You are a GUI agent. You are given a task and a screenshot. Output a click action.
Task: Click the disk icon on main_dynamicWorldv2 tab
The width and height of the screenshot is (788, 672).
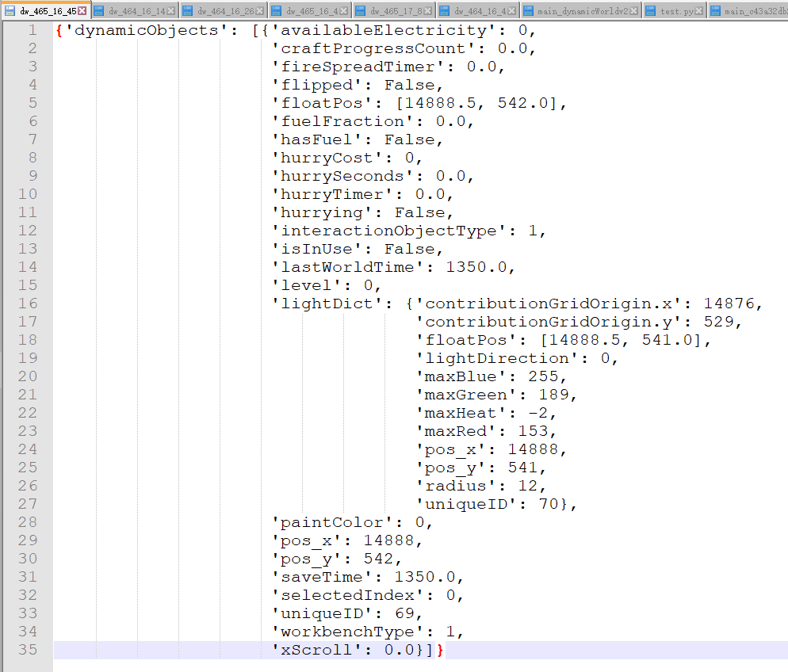pos(528,10)
